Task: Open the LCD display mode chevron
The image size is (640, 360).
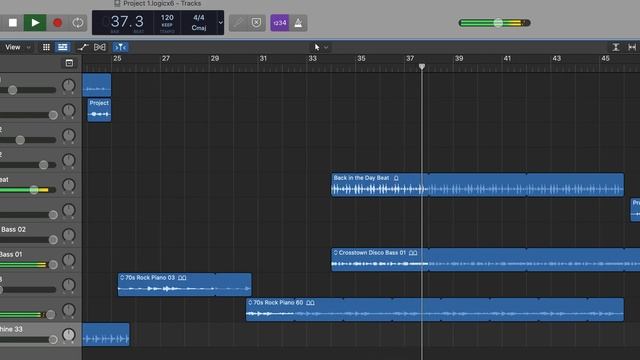Action: [x=221, y=23]
